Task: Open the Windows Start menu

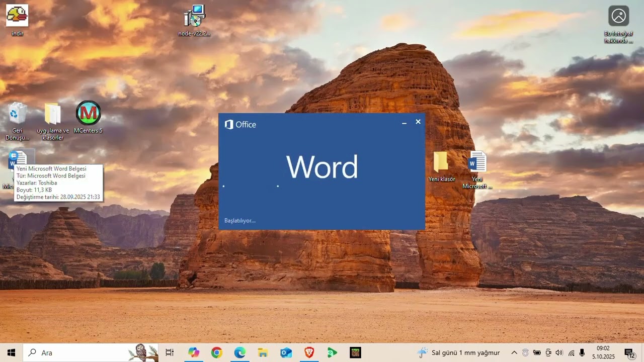Action: (x=11, y=352)
